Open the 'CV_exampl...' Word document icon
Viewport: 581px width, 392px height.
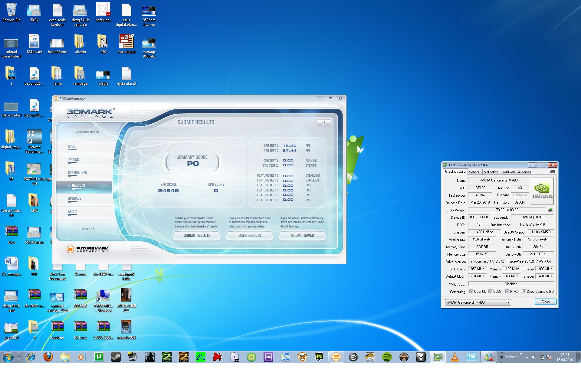point(11,267)
